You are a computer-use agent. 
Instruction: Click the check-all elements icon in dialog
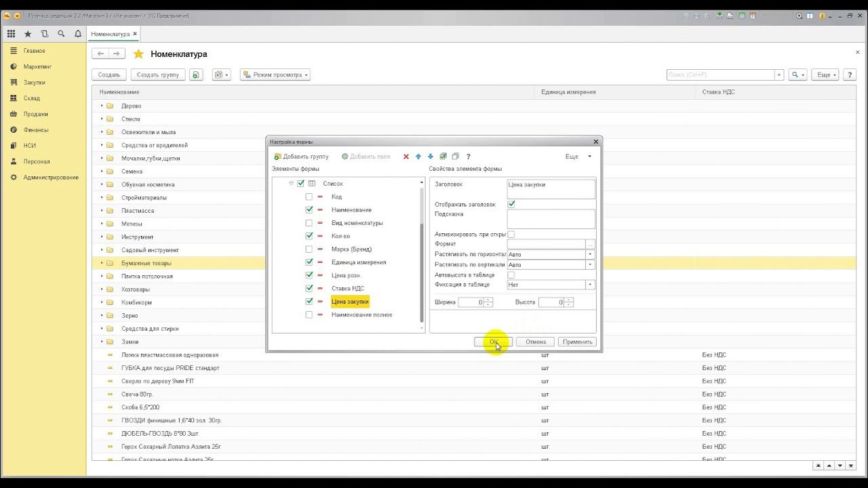click(x=443, y=157)
